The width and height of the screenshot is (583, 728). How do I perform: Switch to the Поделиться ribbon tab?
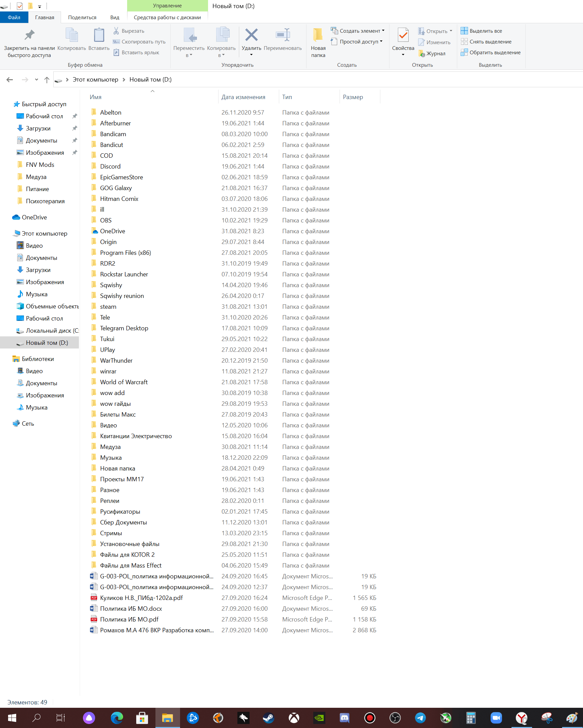(82, 18)
